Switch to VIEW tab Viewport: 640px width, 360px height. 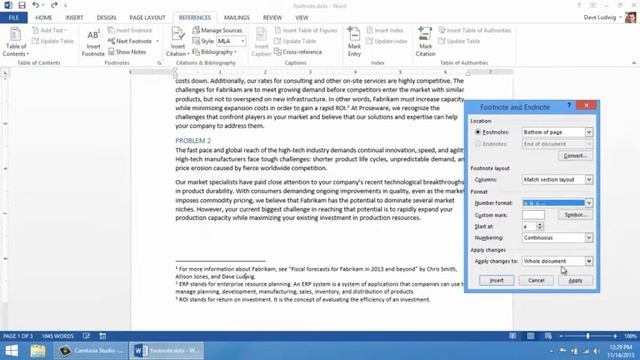(302, 18)
